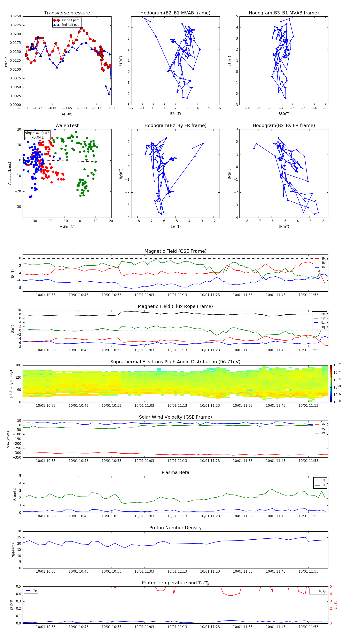
Task: Click the red 'Te/Tp' legend box
Action: point(318,591)
